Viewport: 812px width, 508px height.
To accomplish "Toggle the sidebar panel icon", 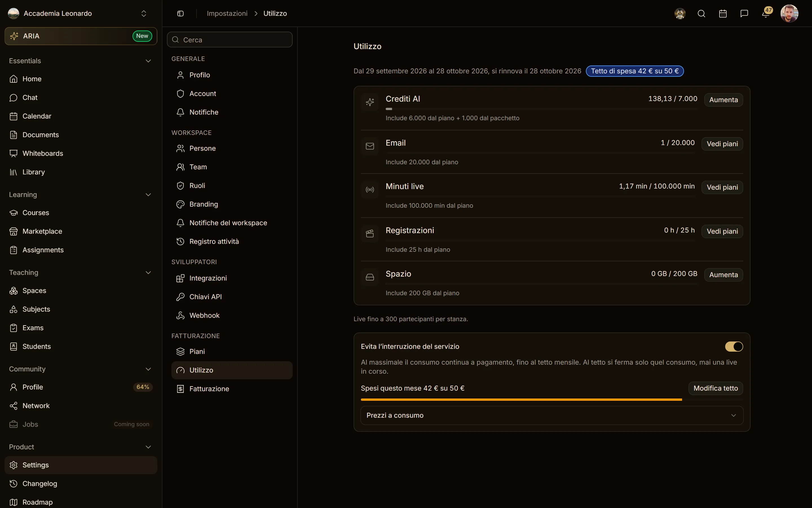I will tap(180, 14).
